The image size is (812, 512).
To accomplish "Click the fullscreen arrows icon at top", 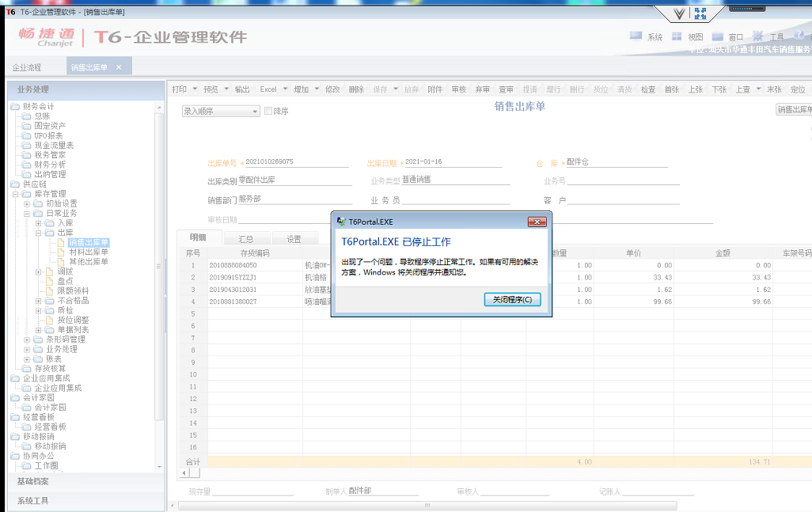I will (700, 13).
